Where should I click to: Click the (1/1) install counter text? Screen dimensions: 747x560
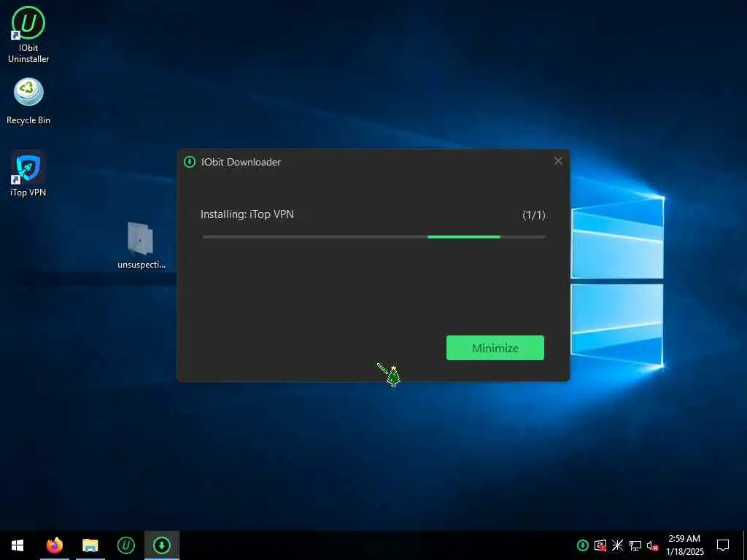pyautogui.click(x=533, y=215)
